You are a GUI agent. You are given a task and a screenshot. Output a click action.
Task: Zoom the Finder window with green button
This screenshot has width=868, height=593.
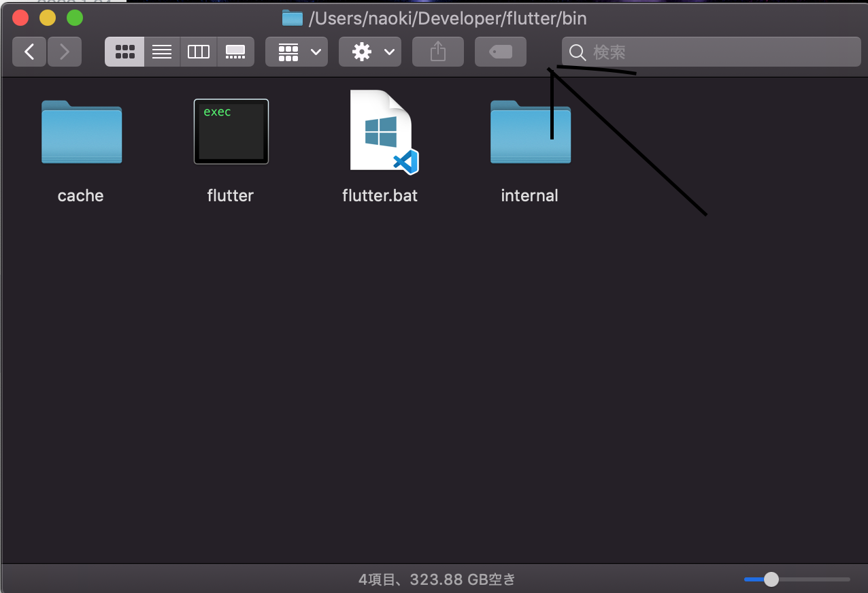[x=75, y=18]
